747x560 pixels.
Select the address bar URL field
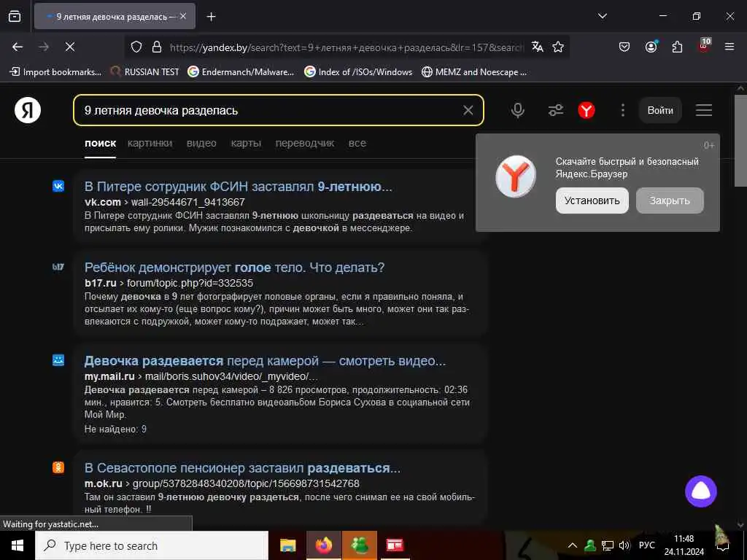click(347, 47)
